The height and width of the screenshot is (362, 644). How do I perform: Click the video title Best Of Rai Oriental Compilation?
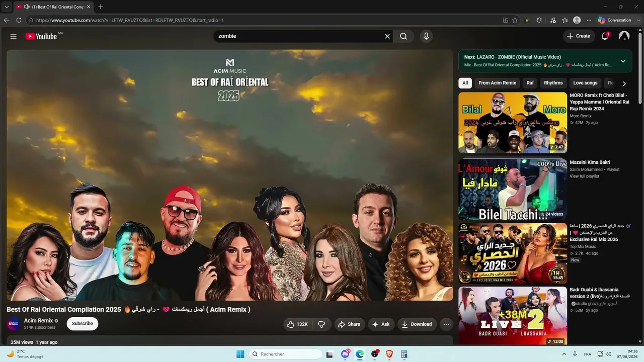pyautogui.click(x=128, y=310)
